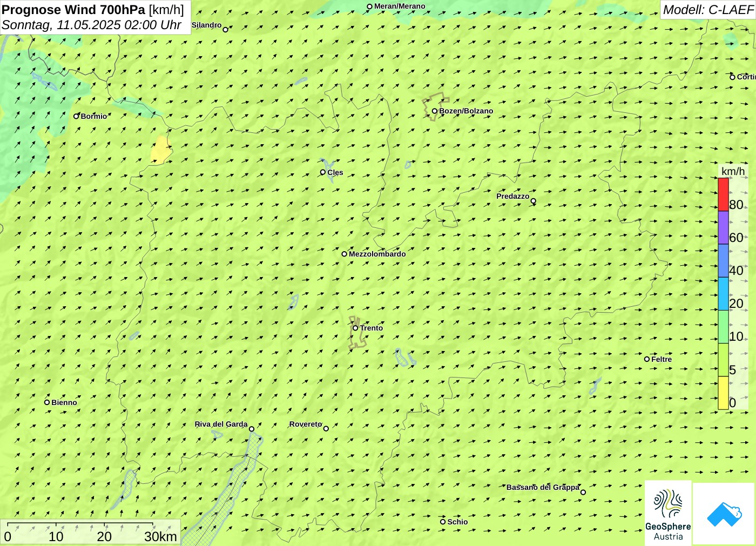The width and height of the screenshot is (756, 546).
Task: Select the Feltre location marker
Action: tap(647, 359)
